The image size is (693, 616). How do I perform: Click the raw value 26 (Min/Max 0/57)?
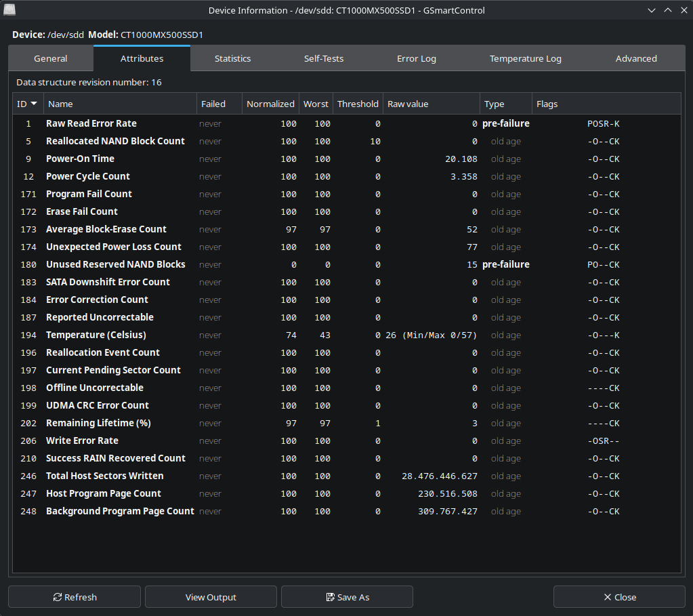432,335
